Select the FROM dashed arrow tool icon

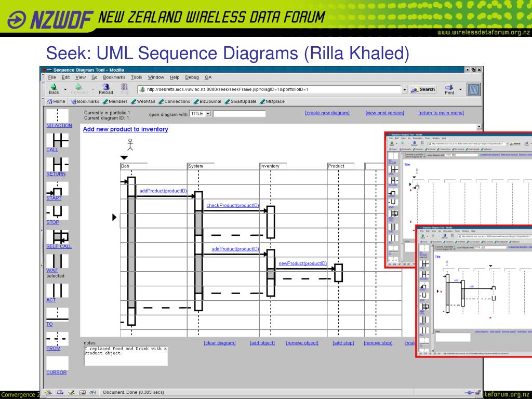(57, 339)
